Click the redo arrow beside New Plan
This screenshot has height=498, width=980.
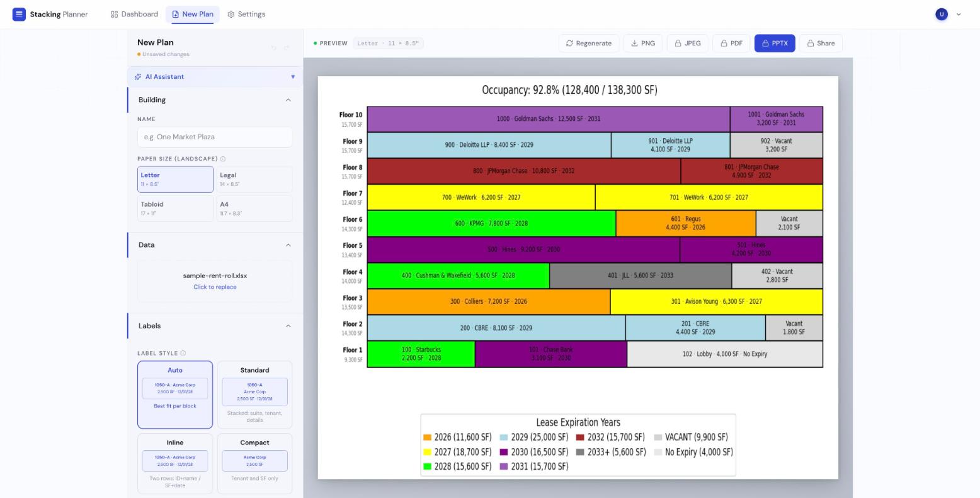[287, 48]
